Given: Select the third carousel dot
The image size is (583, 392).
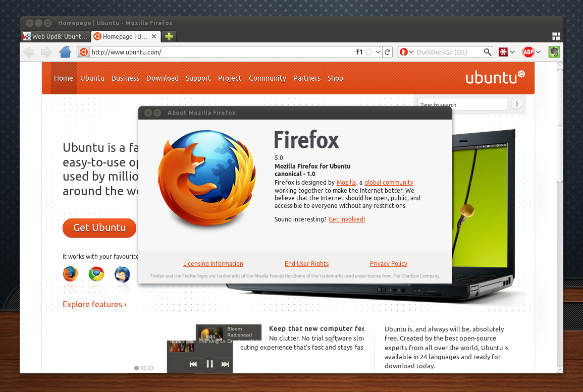Looking at the screenshot, I should 150,368.
